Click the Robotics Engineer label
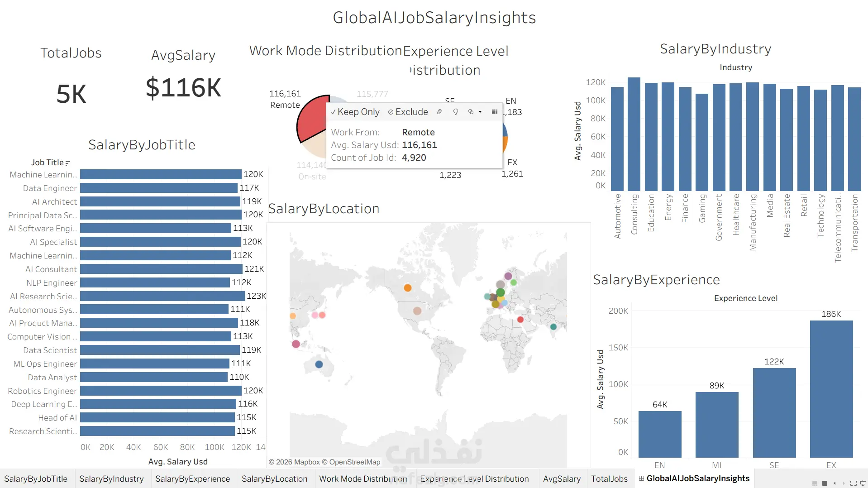868x488 pixels. point(42,391)
